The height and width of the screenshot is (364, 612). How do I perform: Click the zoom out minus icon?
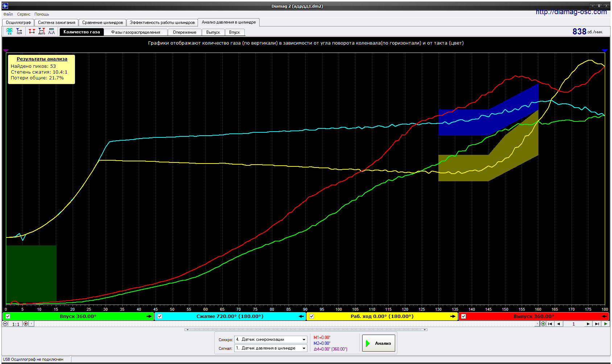(x=5, y=324)
